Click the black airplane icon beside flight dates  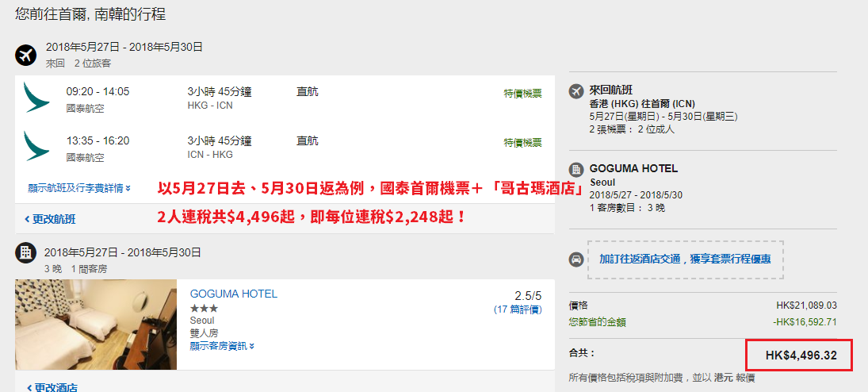pos(25,55)
